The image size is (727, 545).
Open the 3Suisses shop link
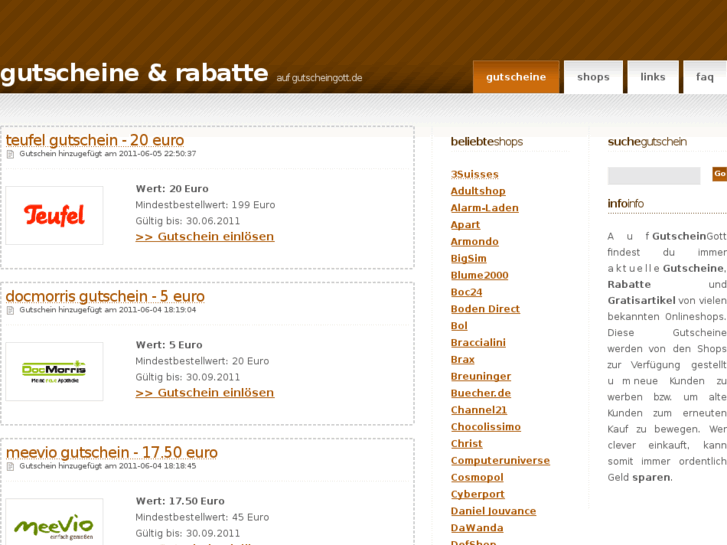pos(475,174)
